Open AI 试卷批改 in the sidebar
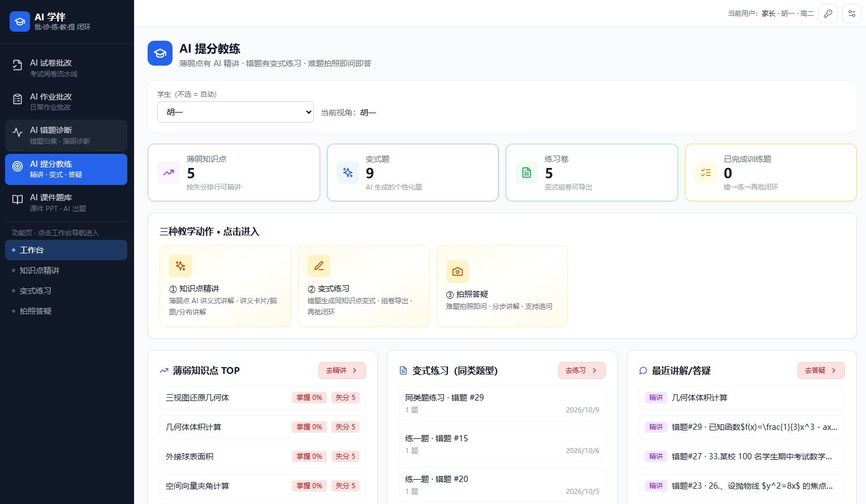The height and width of the screenshot is (504, 866). [x=66, y=68]
